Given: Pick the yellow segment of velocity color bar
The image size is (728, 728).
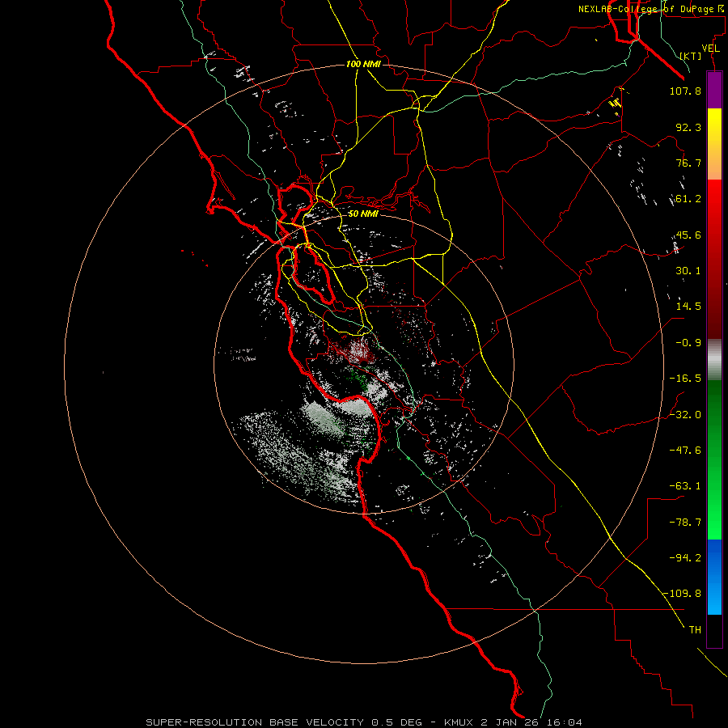Looking at the screenshot, I should pos(714,144).
